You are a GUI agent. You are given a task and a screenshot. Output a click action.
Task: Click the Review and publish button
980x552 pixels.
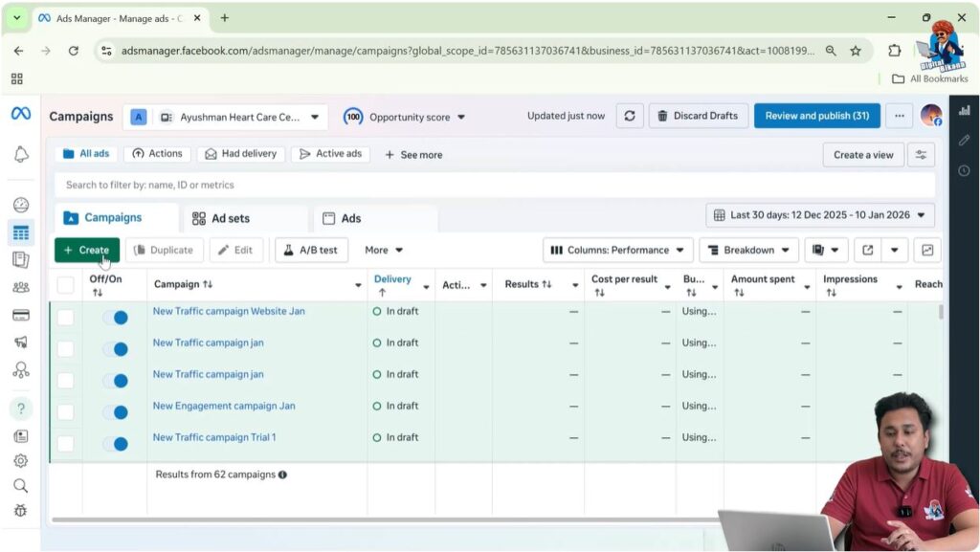coord(816,115)
